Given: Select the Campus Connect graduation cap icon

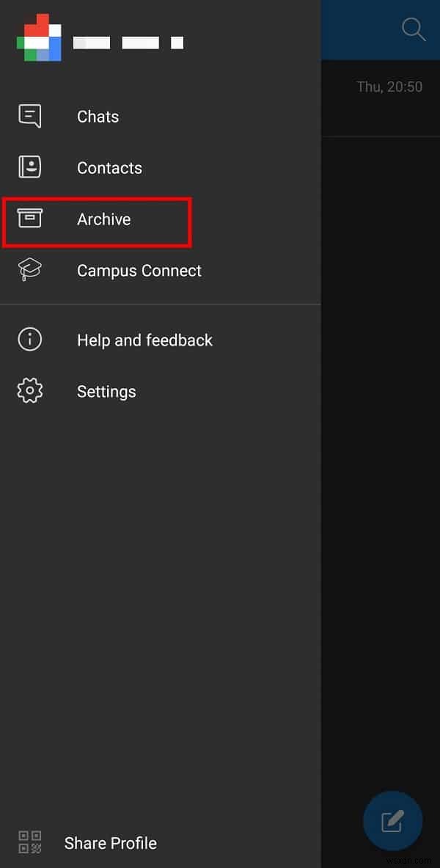Looking at the screenshot, I should point(29,269).
